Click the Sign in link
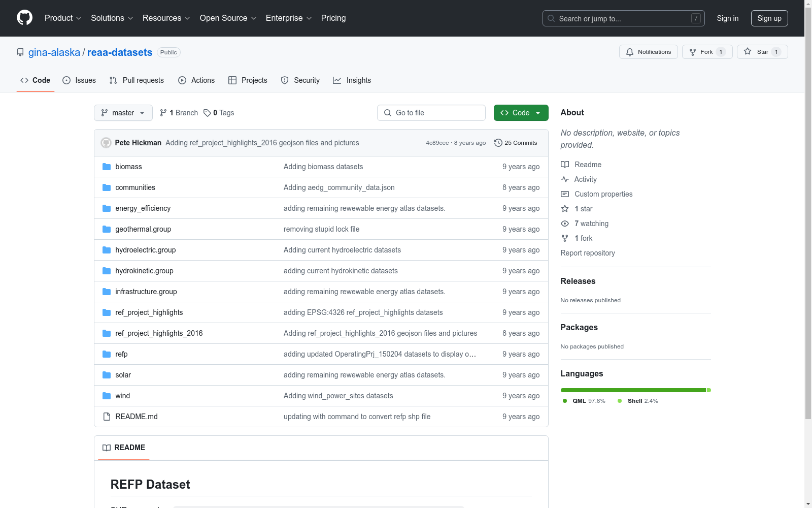The width and height of the screenshot is (812, 508). (x=728, y=18)
